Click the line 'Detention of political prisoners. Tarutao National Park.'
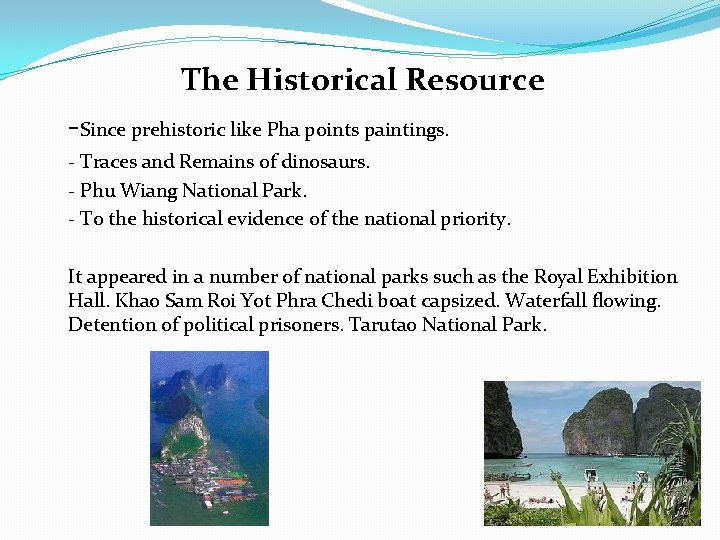720x540 pixels. pos(307,325)
